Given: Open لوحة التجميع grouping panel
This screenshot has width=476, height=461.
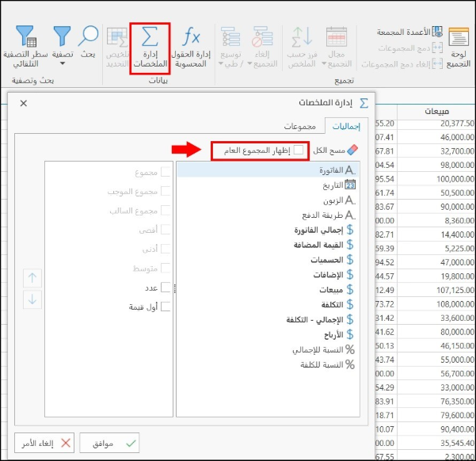Looking at the screenshot, I should click(x=459, y=48).
